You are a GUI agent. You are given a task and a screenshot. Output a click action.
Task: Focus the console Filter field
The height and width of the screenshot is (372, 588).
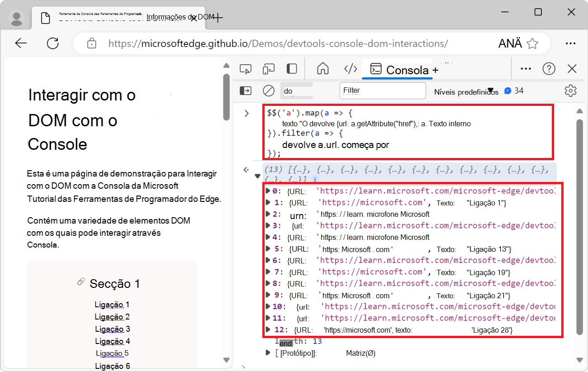click(x=383, y=91)
